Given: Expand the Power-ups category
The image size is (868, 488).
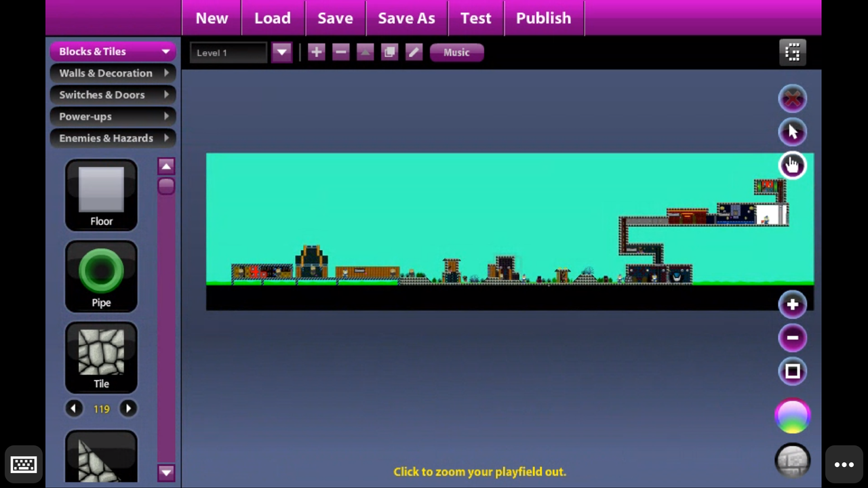Looking at the screenshot, I should 113,117.
